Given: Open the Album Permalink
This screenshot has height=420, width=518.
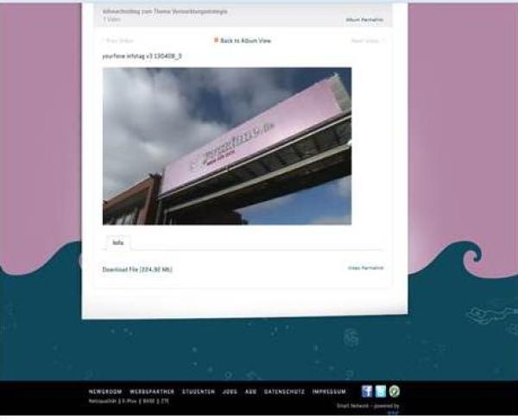Looking at the screenshot, I should tap(364, 18).
